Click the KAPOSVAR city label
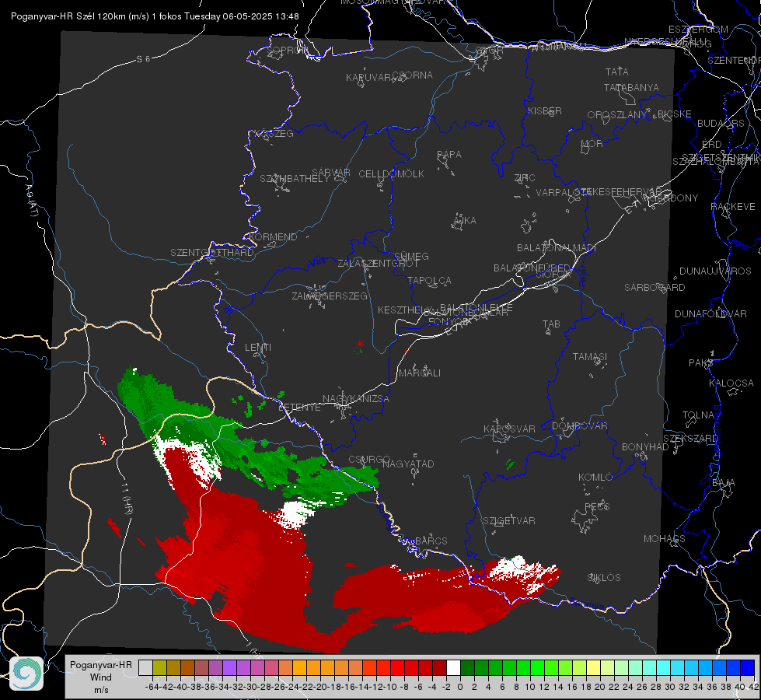The width and height of the screenshot is (761, 700). (509, 429)
